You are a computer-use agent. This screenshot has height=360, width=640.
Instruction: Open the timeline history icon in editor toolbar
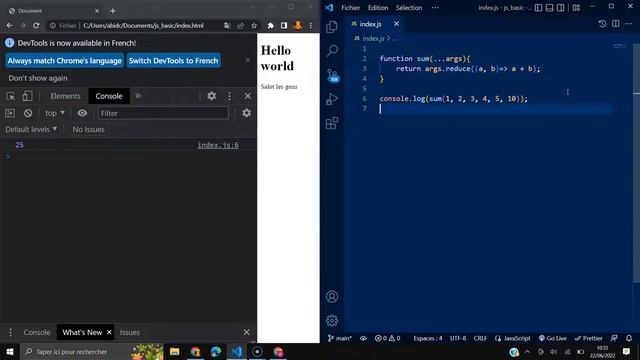coord(602,24)
